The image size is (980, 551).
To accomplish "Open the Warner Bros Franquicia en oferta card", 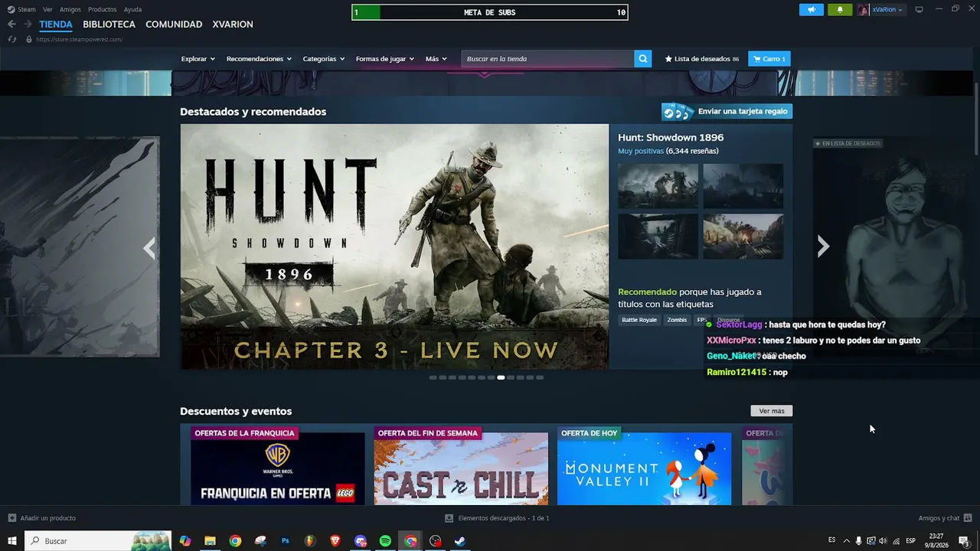I will click(278, 466).
